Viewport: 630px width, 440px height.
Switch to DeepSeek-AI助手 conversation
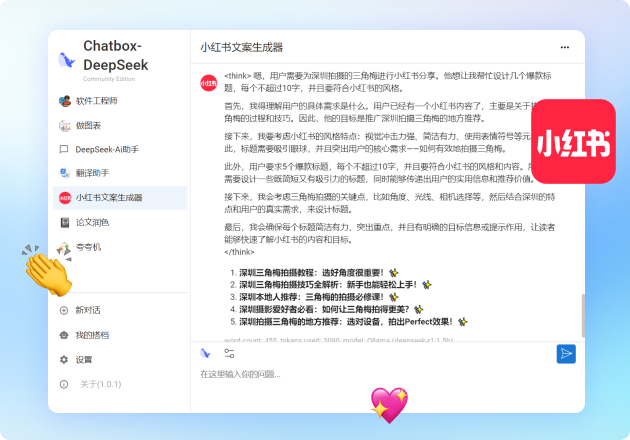point(106,149)
